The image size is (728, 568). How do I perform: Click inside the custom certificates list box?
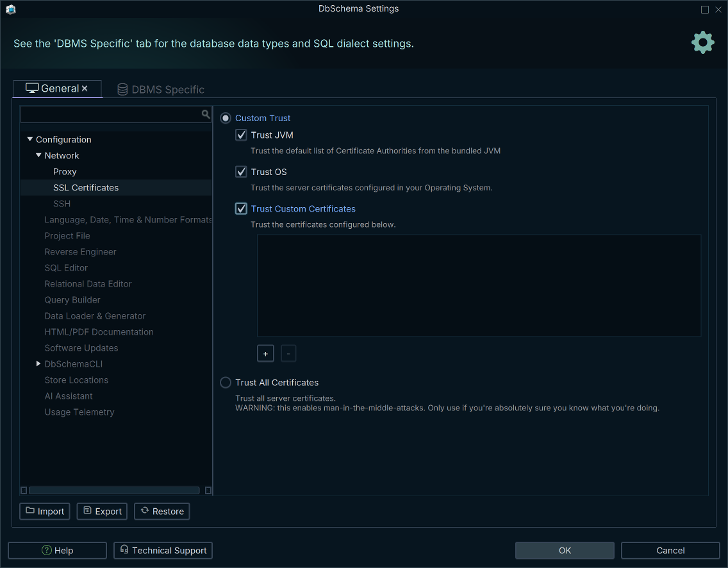(x=479, y=285)
